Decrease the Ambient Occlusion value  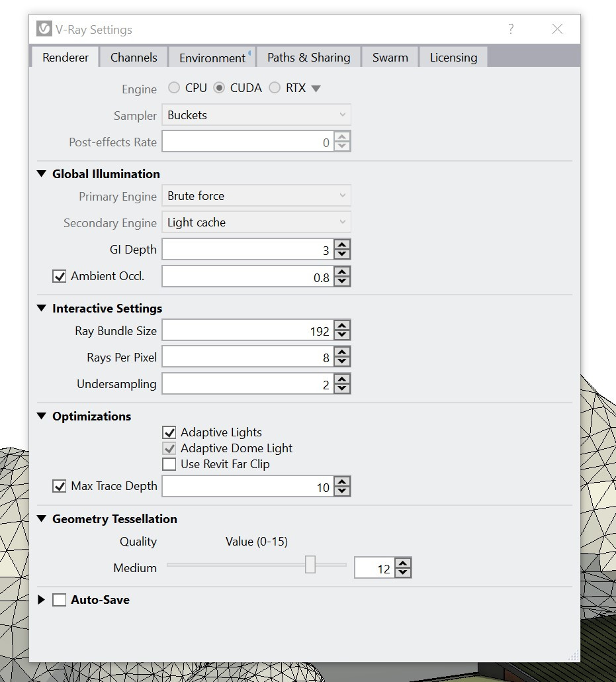(x=342, y=281)
